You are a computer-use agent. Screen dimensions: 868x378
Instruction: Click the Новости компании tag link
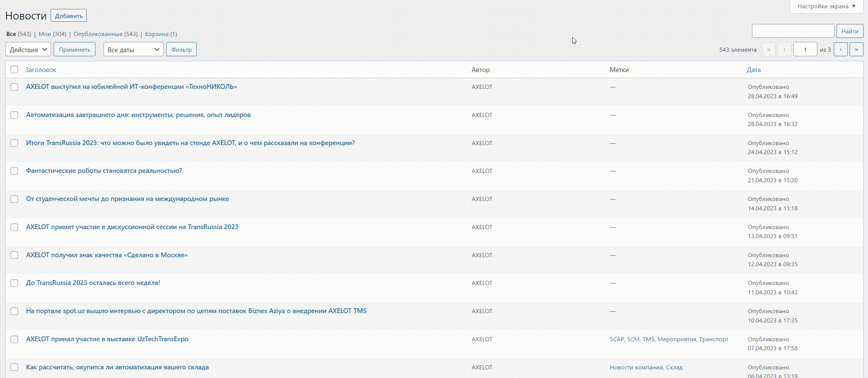(x=636, y=367)
